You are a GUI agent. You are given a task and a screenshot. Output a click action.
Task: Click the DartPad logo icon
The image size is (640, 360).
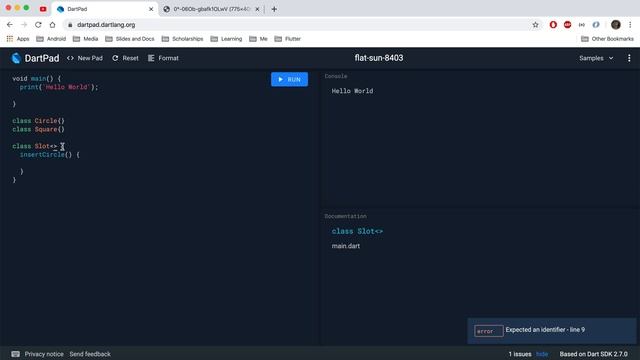(x=16, y=58)
